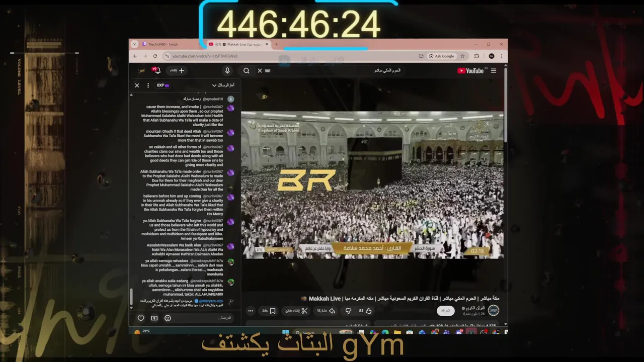Viewport: 644px width, 362px height.
Task: Click the Makkah live video player
Action: point(372,185)
